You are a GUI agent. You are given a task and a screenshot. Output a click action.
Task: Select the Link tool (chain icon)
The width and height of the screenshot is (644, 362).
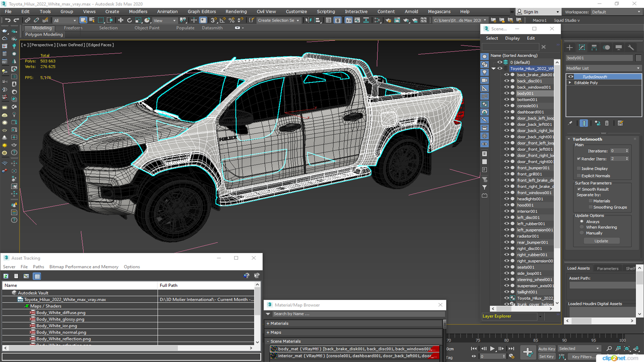click(x=28, y=20)
